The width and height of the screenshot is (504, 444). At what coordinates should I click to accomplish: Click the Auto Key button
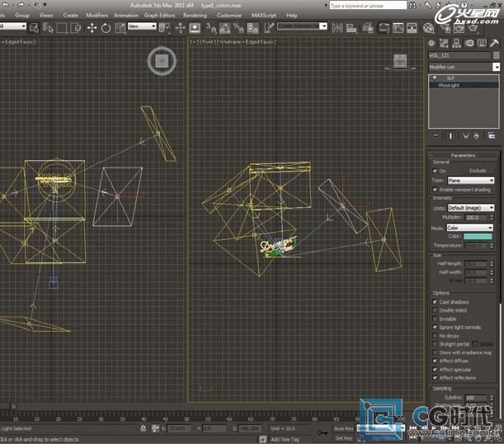343,428
